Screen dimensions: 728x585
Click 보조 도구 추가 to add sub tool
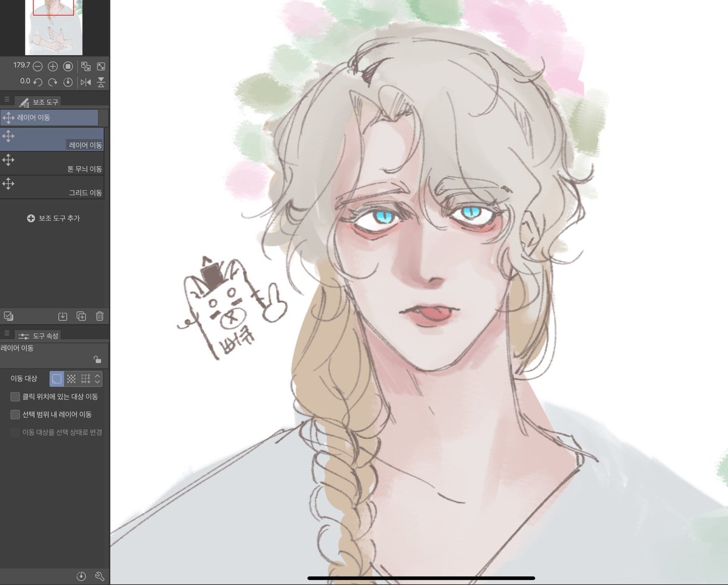tap(53, 218)
